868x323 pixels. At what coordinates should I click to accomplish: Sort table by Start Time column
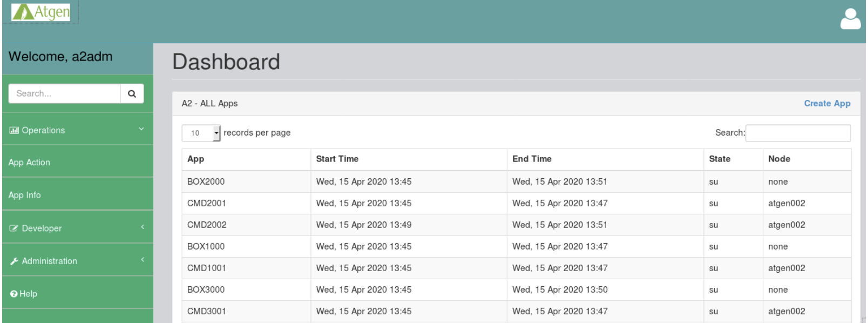pos(337,159)
